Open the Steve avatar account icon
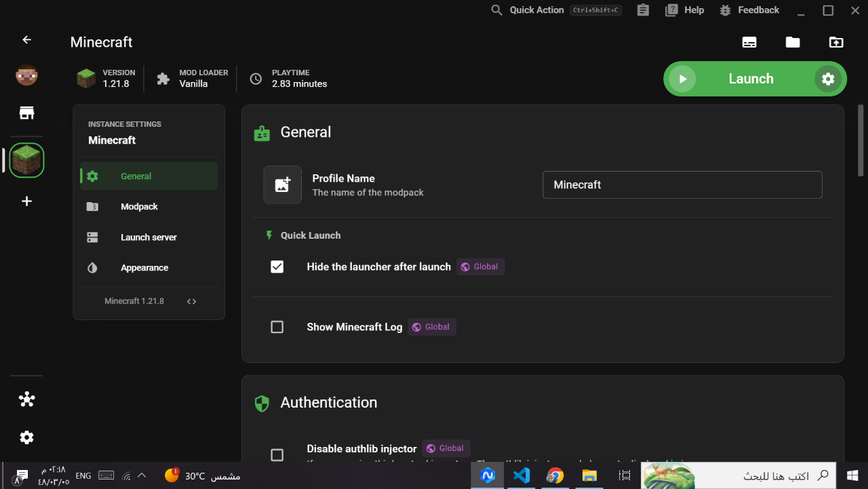Viewport: 868px width, 489px height. (26, 75)
